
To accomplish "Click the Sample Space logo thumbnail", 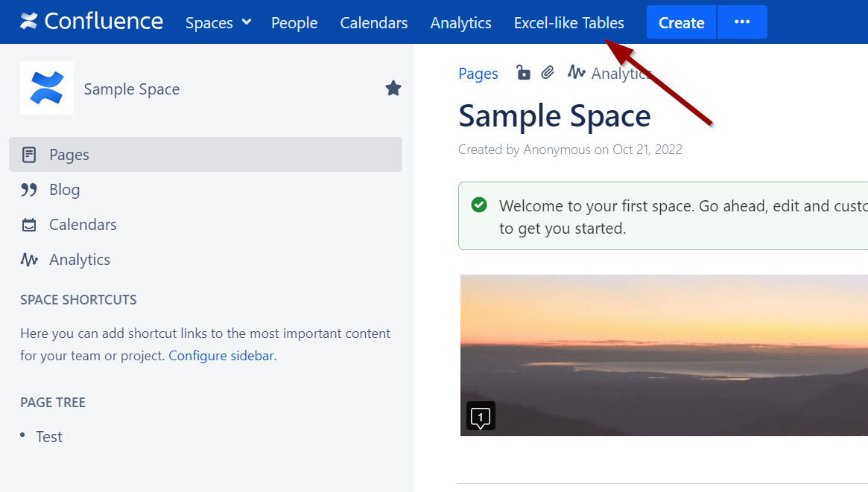I will click(x=47, y=88).
